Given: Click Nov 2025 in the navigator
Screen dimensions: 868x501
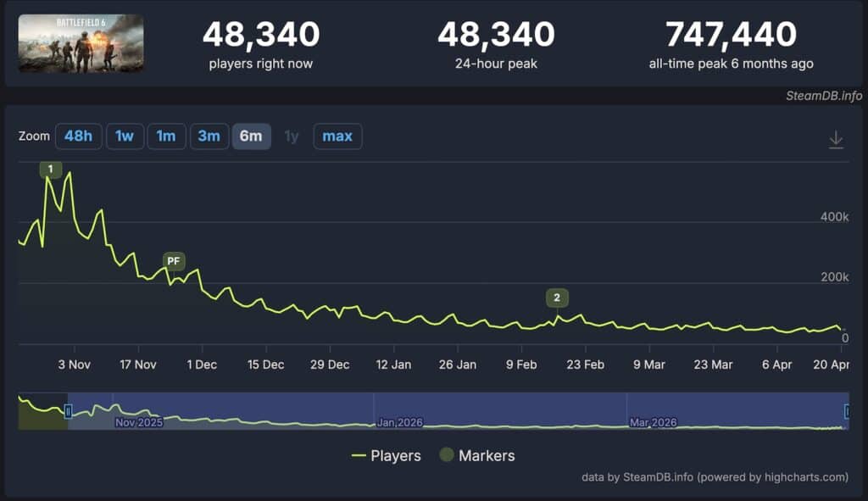Looking at the screenshot, I should [138, 421].
